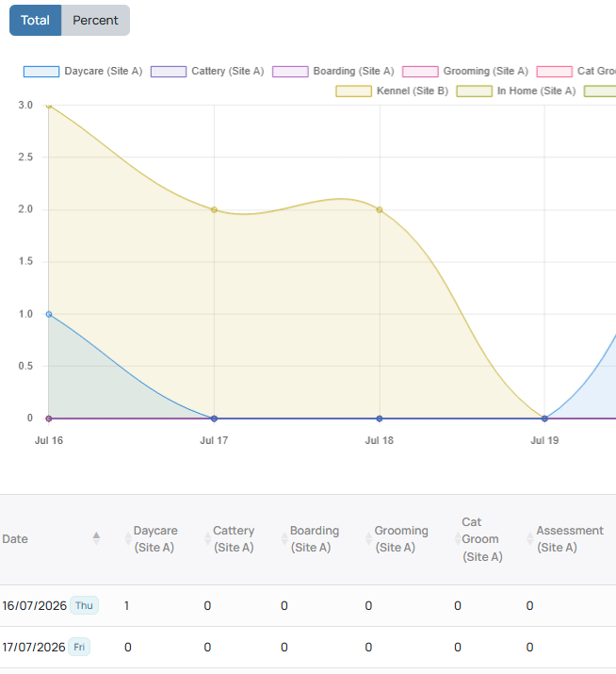Sort by Grooming (Site A) column
This screenshot has width=616, height=674.
coord(397,539)
